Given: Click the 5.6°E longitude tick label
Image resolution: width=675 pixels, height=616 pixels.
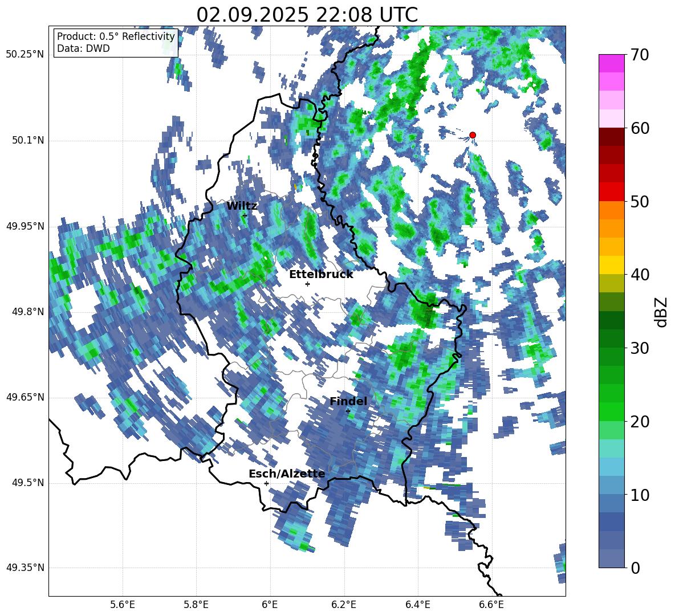Looking at the screenshot, I should pos(123,605).
